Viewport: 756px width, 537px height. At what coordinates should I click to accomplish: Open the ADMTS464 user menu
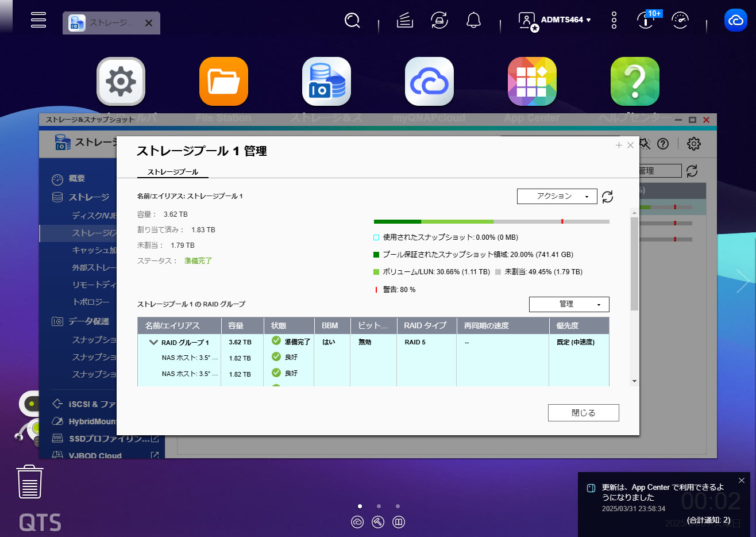point(555,21)
